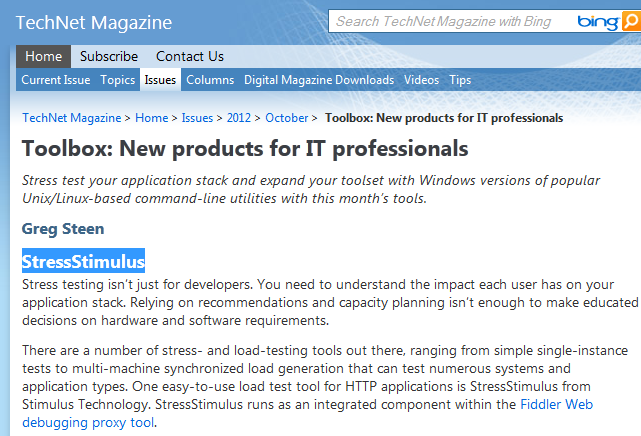Click the article title Toolbox: New products heading
641x436 pixels.
pyautogui.click(x=245, y=149)
